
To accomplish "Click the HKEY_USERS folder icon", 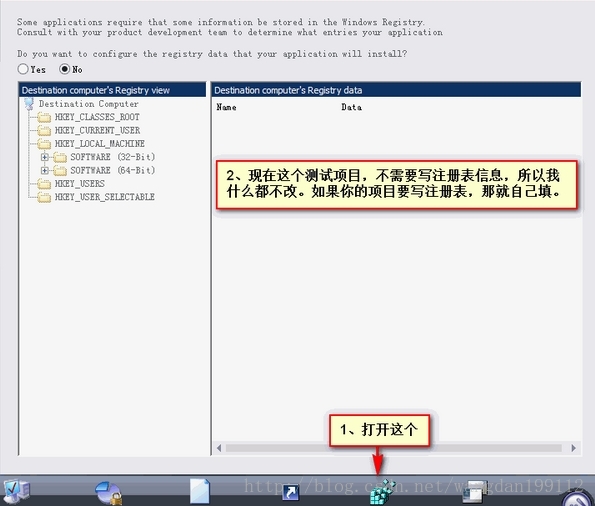I will (x=44, y=184).
